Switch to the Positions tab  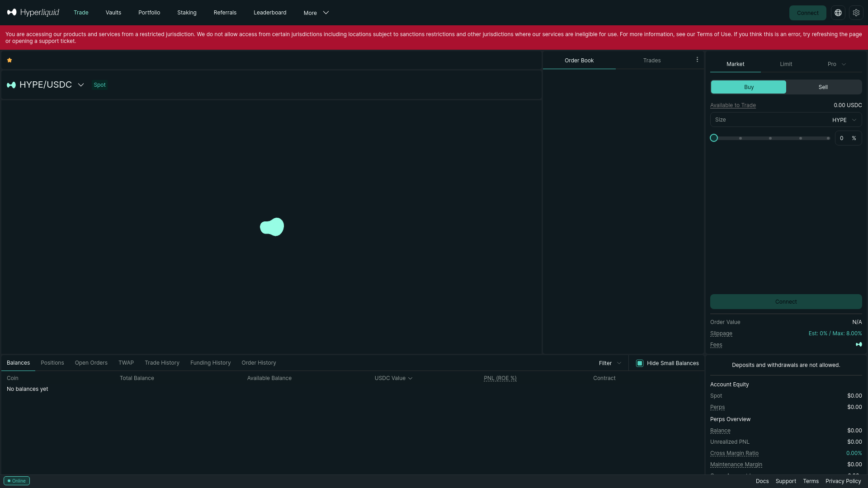pos(52,363)
